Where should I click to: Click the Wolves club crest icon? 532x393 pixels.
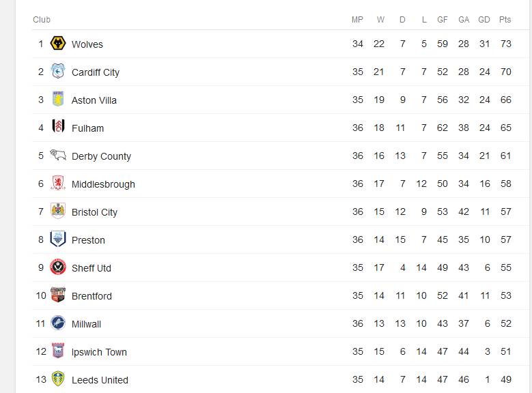(x=58, y=44)
